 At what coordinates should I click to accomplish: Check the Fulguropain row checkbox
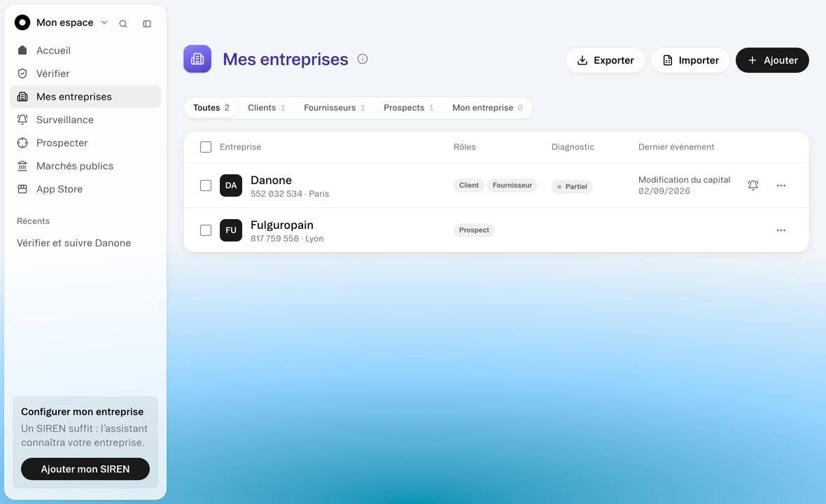[x=206, y=230]
